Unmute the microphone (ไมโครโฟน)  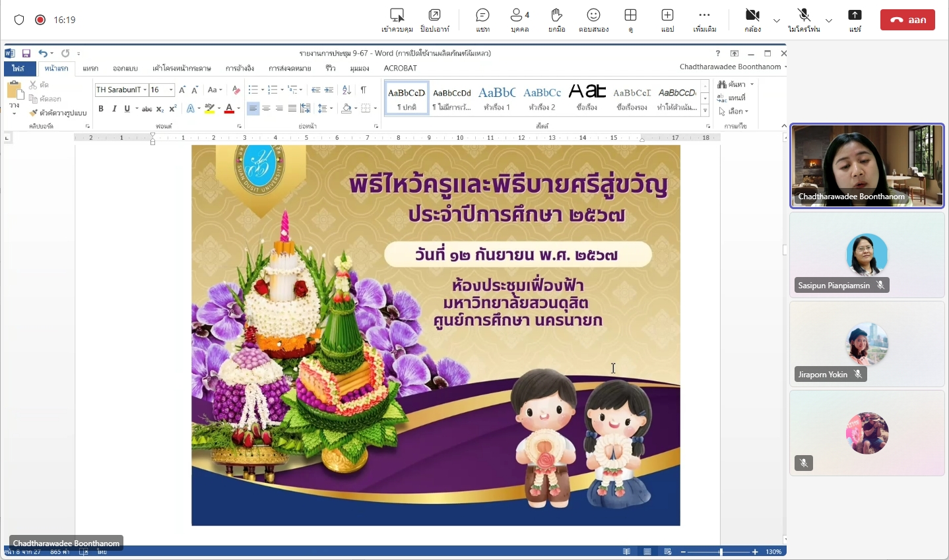pyautogui.click(x=804, y=20)
